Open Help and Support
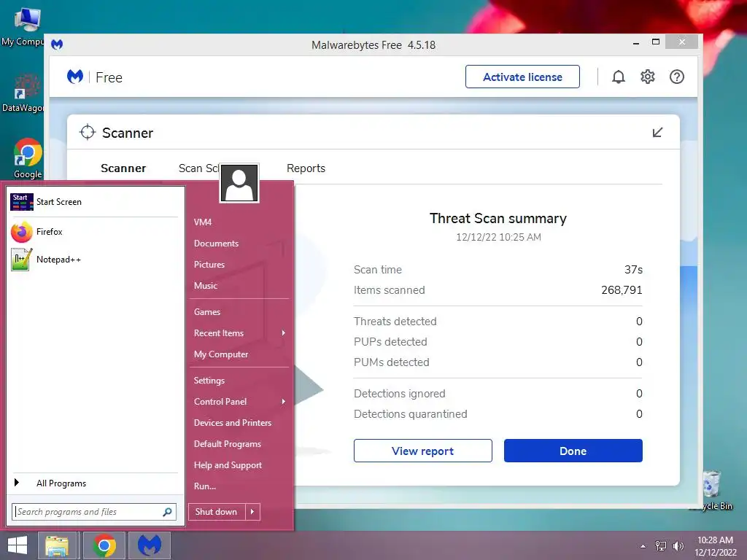Image resolution: width=747 pixels, height=560 pixels. pyautogui.click(x=228, y=465)
